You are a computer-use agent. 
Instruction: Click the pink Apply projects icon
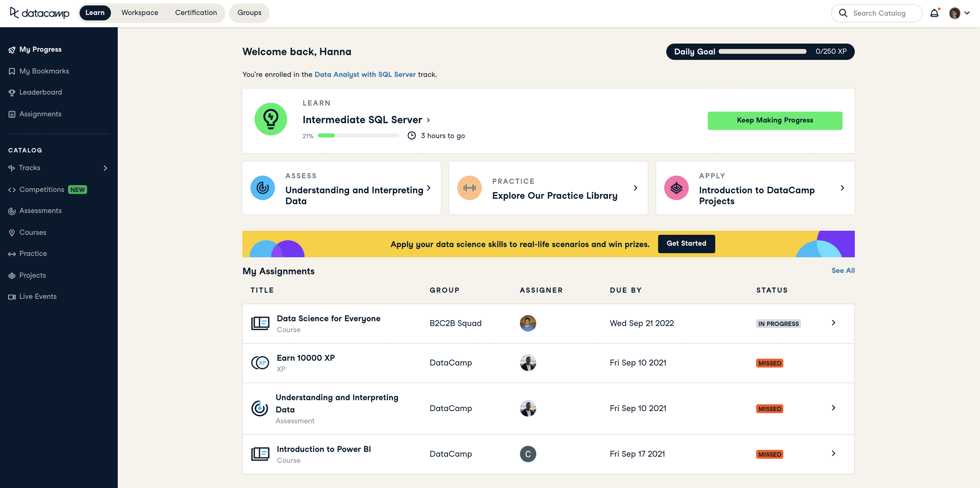click(x=676, y=188)
